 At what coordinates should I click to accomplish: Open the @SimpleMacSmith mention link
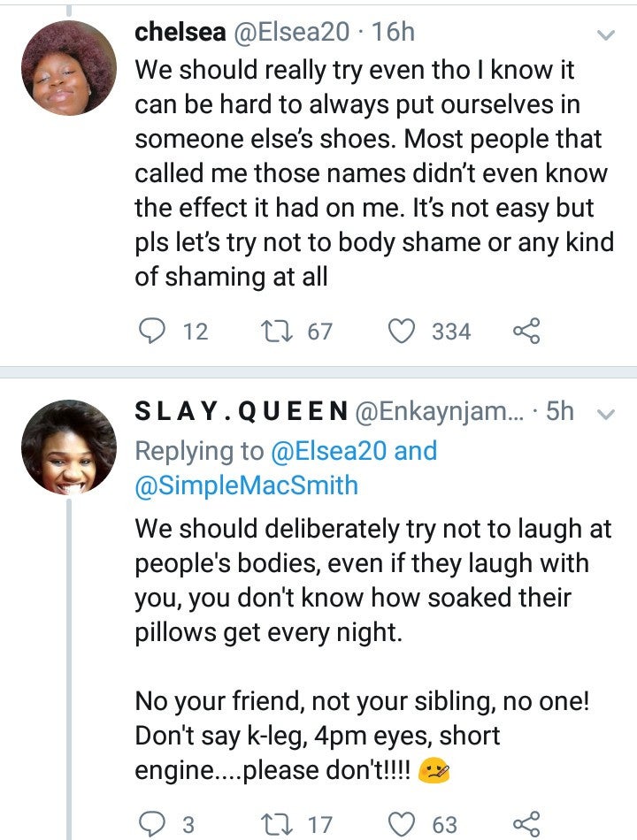(246, 485)
